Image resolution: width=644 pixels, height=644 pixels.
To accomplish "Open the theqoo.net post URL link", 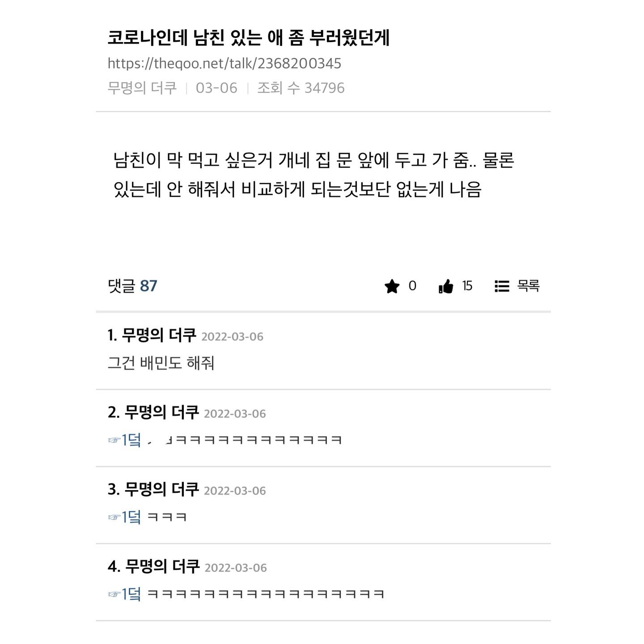I will (x=224, y=64).
